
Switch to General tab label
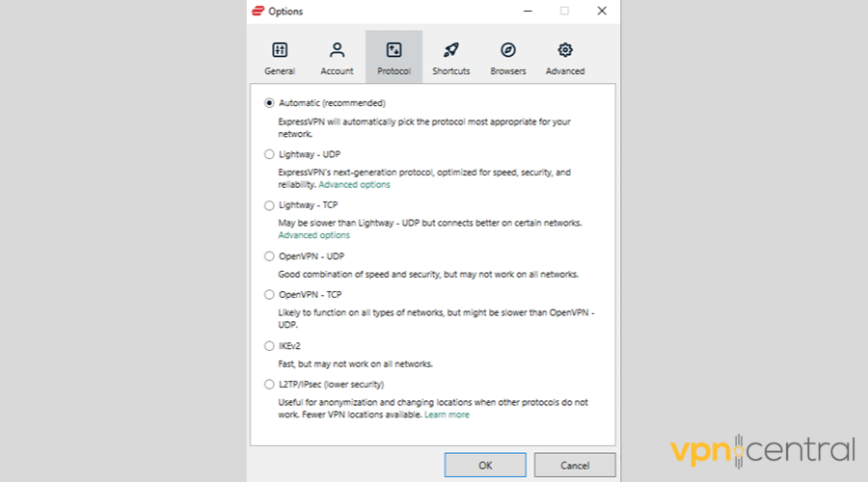[280, 70]
